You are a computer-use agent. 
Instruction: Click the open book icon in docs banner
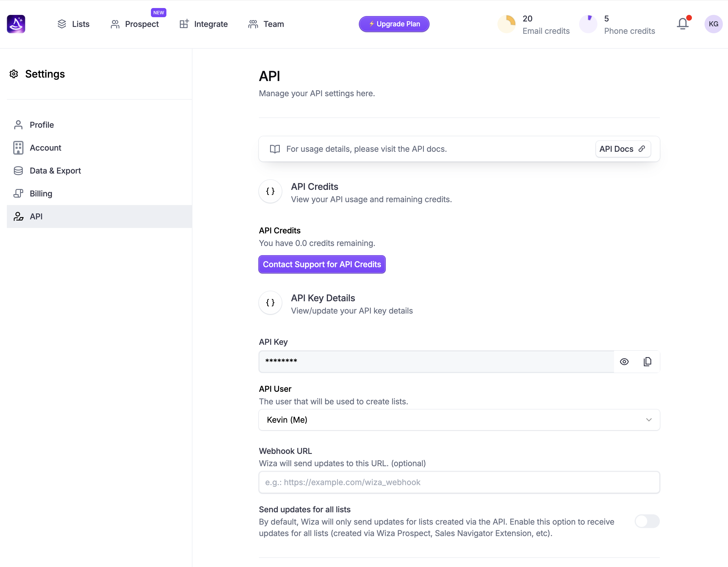tap(275, 149)
